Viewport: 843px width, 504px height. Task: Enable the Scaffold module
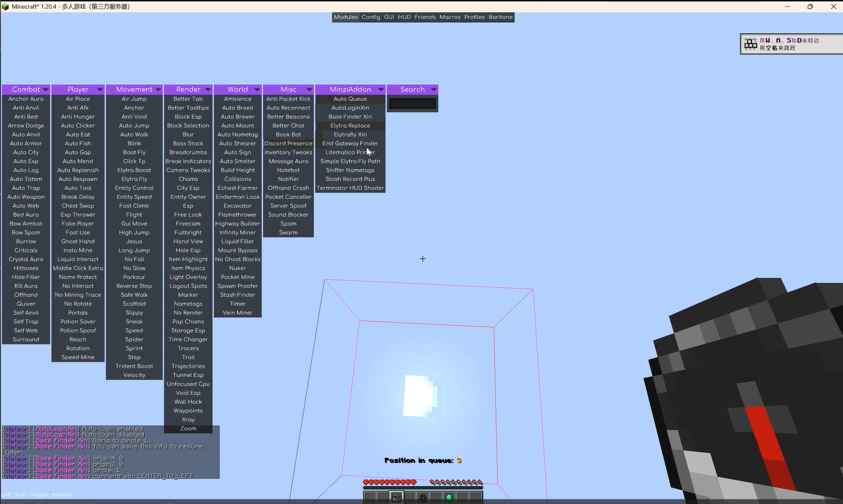click(x=134, y=304)
